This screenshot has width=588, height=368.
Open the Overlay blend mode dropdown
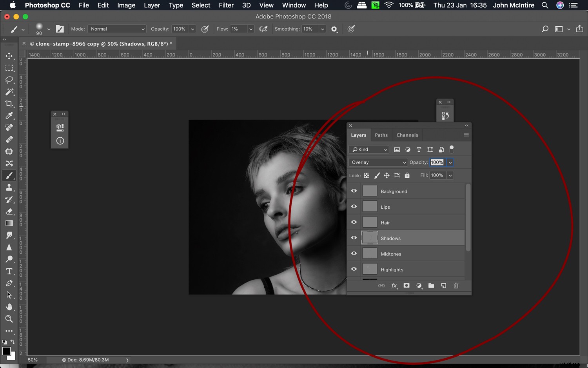(377, 162)
